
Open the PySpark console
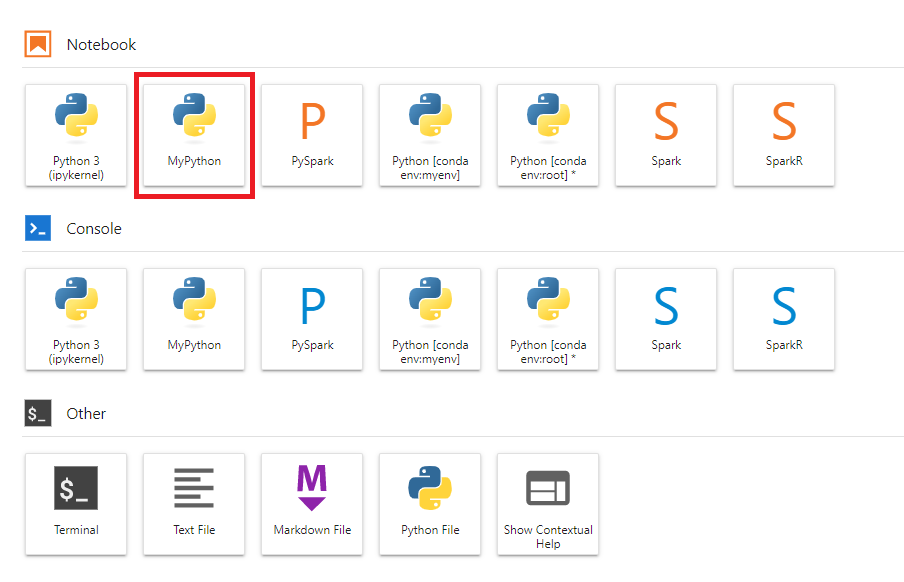(x=312, y=319)
